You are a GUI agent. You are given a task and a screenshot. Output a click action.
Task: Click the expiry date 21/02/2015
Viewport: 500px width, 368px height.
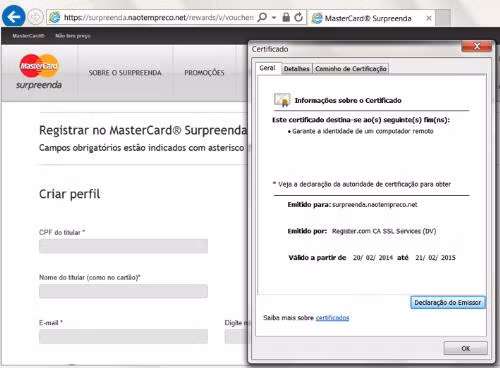coord(435,257)
